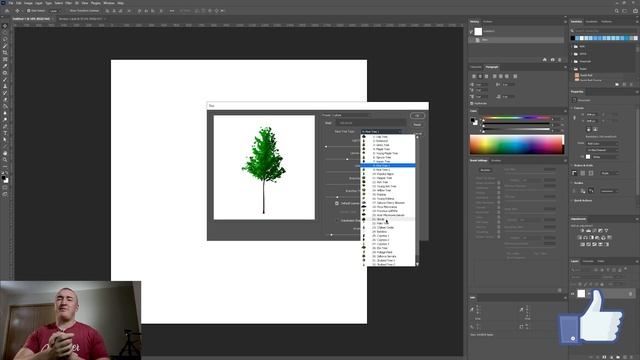Click the tree list scrollbar
The width and height of the screenshot is (640, 360).
[417, 200]
